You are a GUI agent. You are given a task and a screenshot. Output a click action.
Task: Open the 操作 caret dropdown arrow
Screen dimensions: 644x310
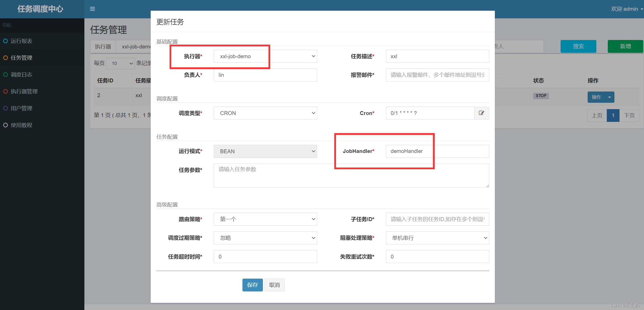point(610,97)
